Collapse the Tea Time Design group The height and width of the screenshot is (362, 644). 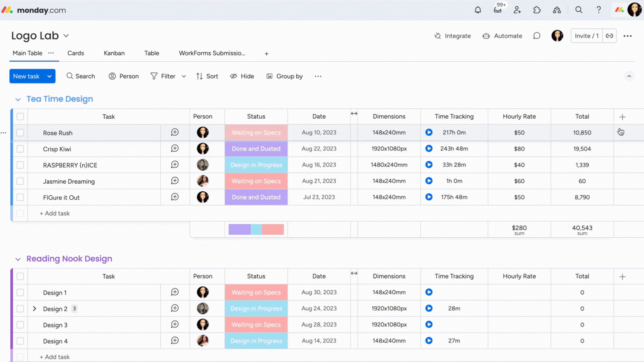[x=18, y=100]
